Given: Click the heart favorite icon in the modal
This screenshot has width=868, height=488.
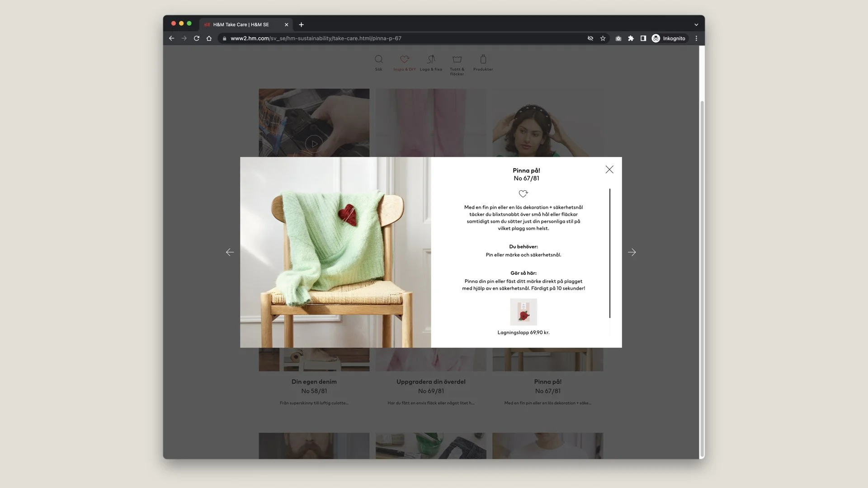Looking at the screenshot, I should pyautogui.click(x=523, y=193).
